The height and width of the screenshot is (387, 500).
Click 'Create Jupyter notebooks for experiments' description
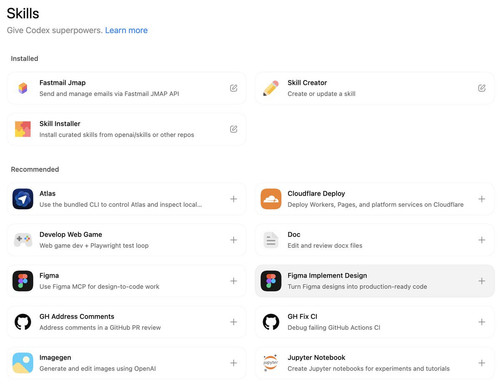pyautogui.click(x=368, y=369)
